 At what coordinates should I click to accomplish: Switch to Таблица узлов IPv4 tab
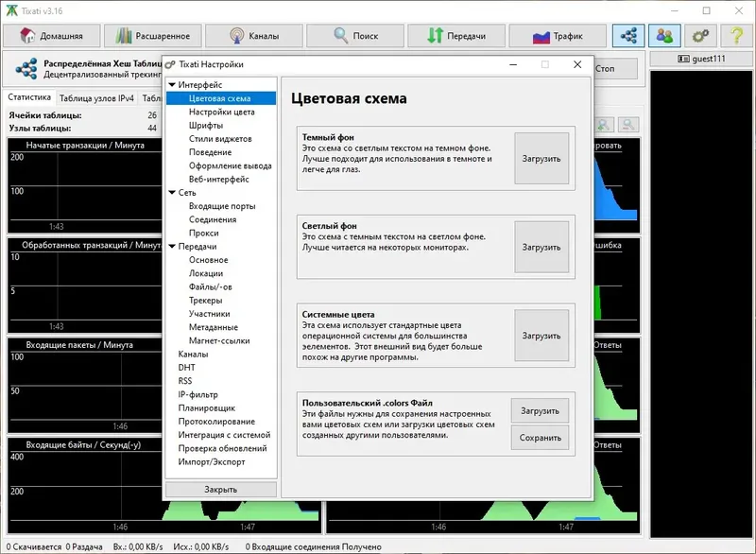[96, 98]
